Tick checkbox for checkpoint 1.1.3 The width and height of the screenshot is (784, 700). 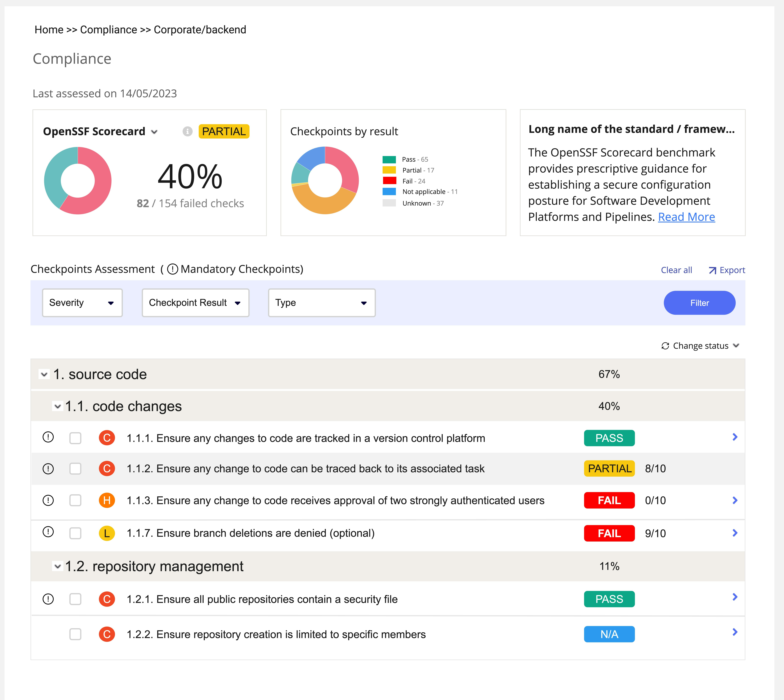tap(75, 500)
